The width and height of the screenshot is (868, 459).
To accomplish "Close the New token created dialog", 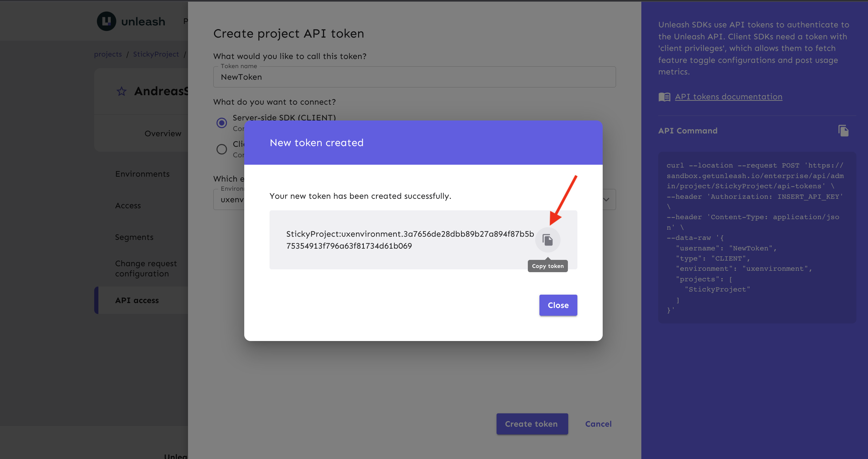I will [x=558, y=305].
